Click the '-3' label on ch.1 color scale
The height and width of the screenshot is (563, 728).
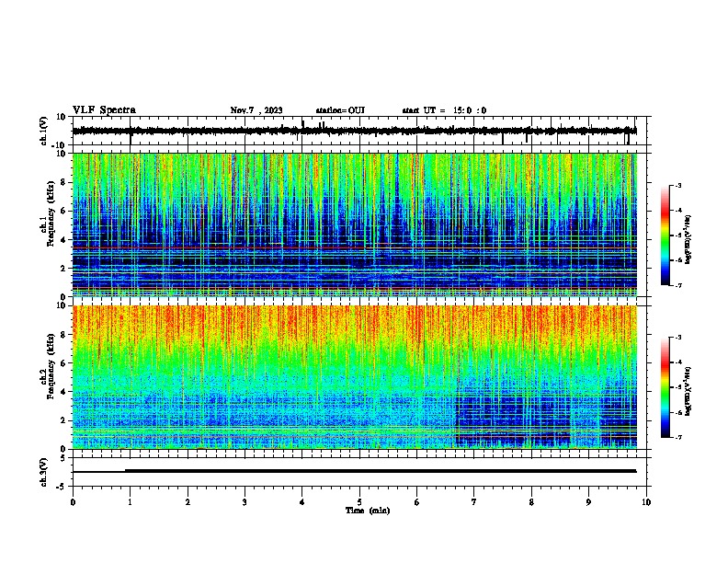pyautogui.click(x=677, y=186)
